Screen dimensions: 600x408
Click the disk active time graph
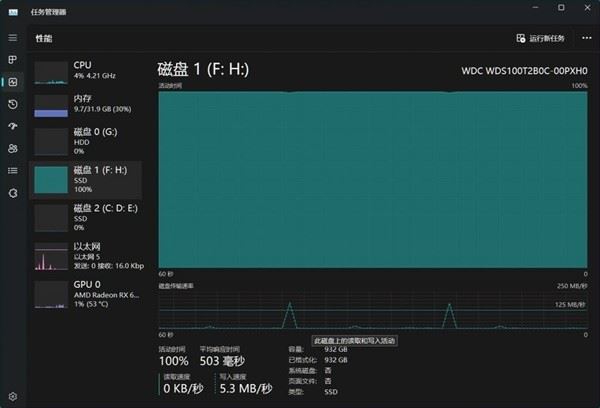373,180
